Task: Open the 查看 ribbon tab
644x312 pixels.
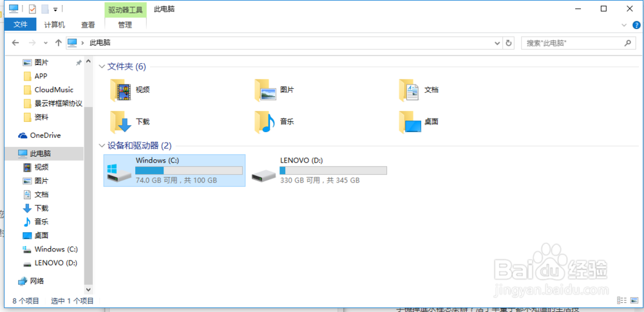Action: (88, 24)
